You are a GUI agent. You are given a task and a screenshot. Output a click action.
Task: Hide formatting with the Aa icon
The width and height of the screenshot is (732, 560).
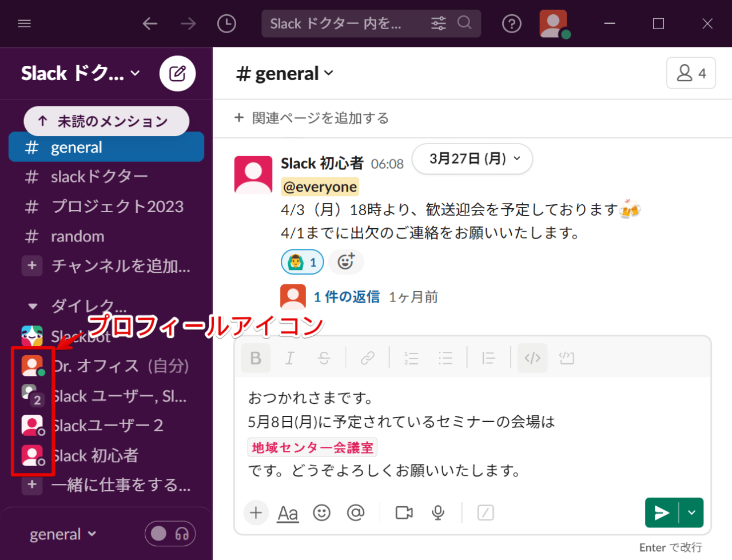coord(288,513)
